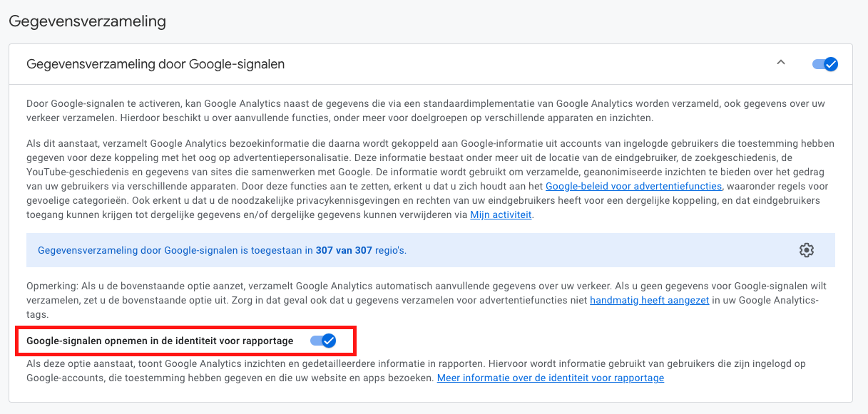The height and width of the screenshot is (414, 868).
Task: Follow the handmatig heeft aangezet link
Action: coord(649,300)
